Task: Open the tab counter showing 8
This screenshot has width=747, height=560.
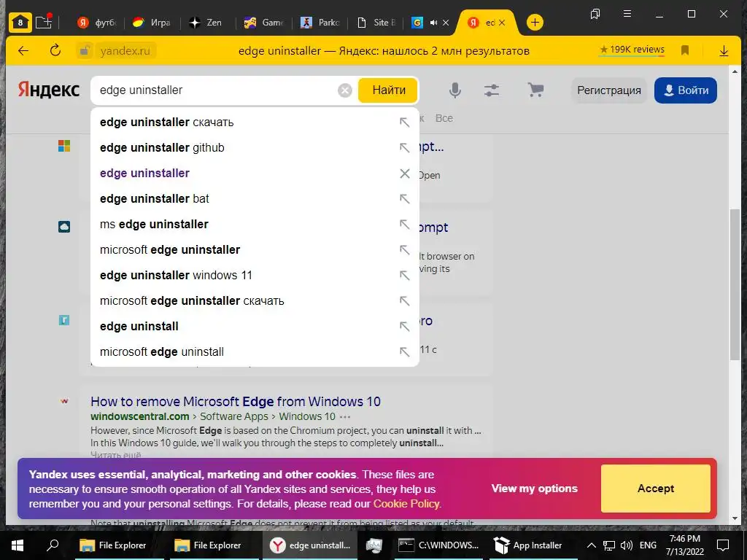Action: point(20,23)
